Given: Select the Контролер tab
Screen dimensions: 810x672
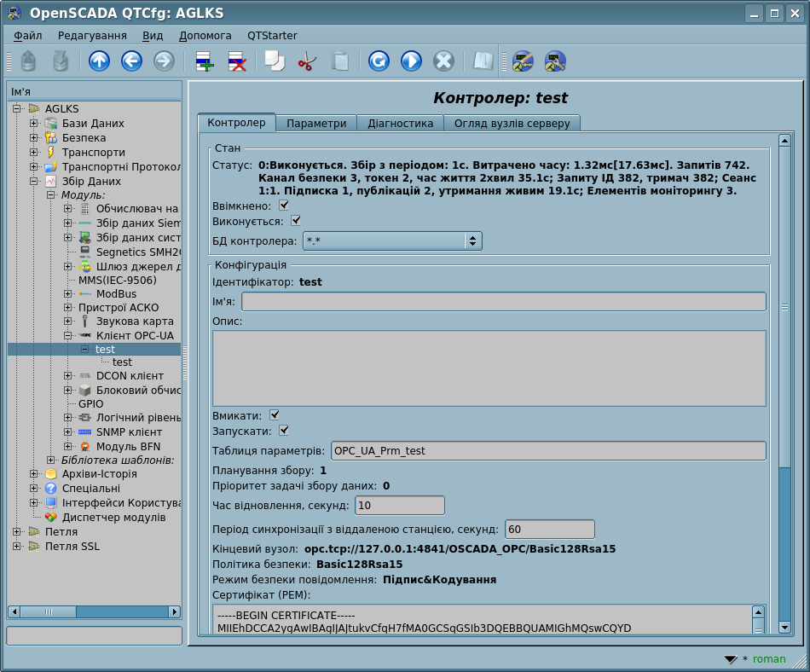Looking at the screenshot, I should [x=236, y=123].
